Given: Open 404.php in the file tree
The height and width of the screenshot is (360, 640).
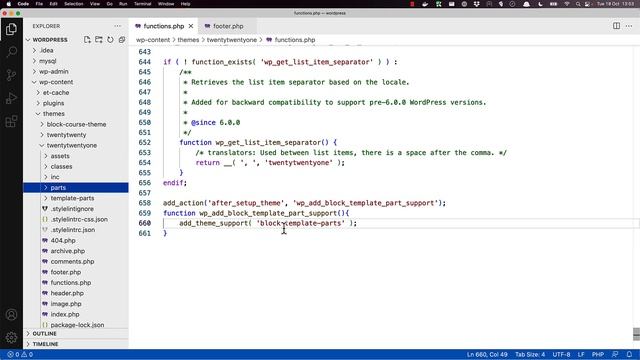Looking at the screenshot, I should pos(76,240).
